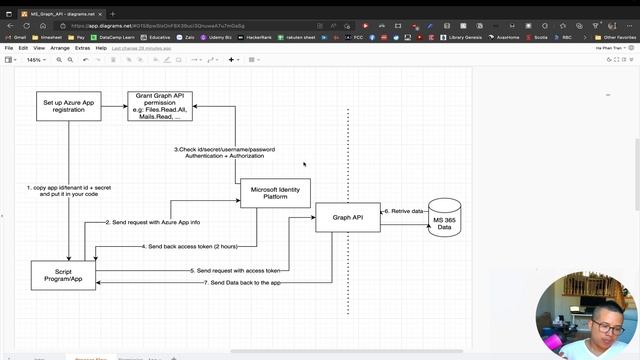
Task: Open the sidebar view toggle in diagrams.net toolbar
Action: tap(10, 60)
